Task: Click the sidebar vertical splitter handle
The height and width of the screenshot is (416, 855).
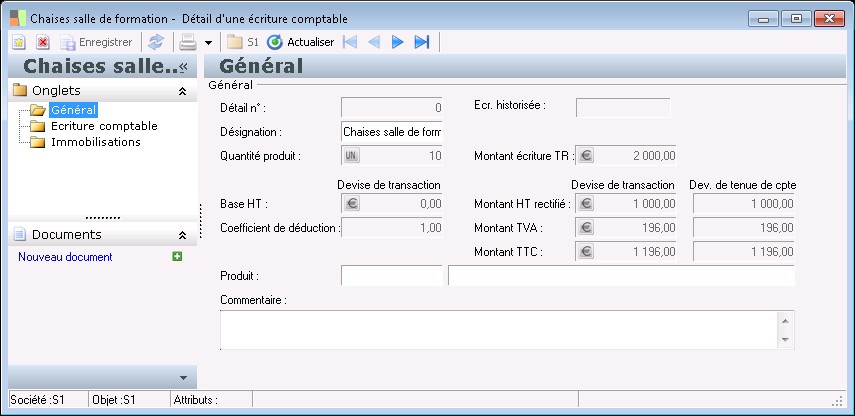Action: [x=201, y=221]
